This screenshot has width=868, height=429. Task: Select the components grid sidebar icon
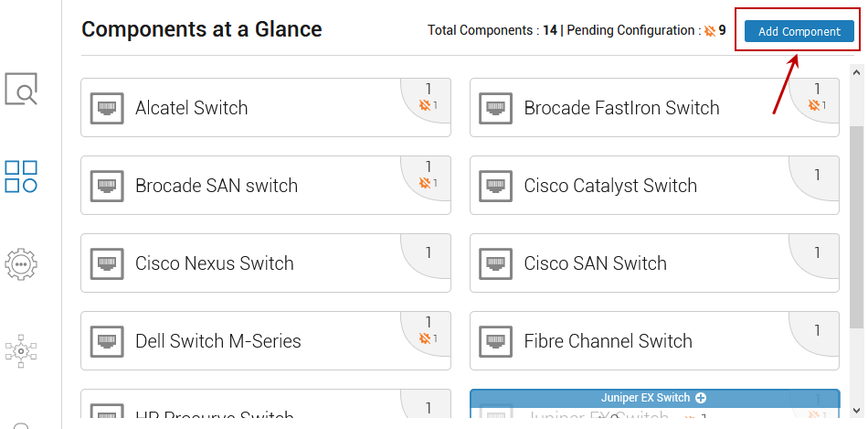coord(21,177)
